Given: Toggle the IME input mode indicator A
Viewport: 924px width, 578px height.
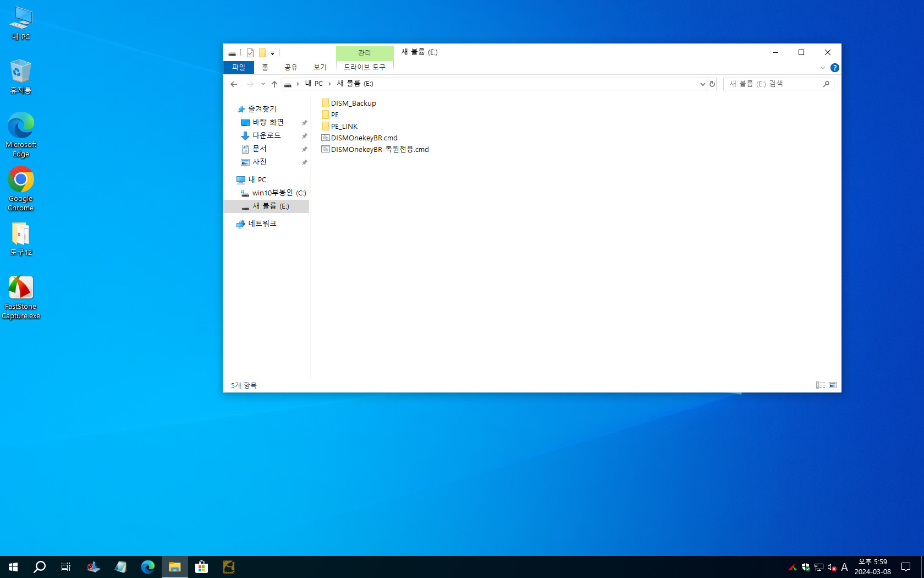Looking at the screenshot, I should pyautogui.click(x=845, y=567).
